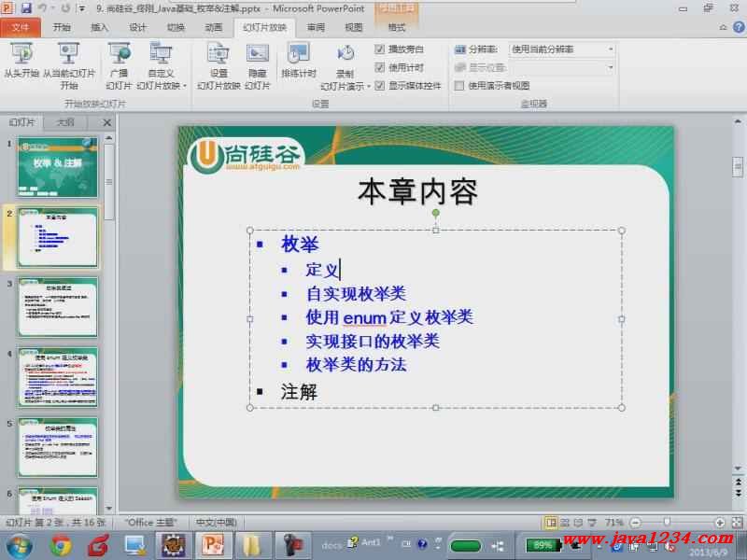Select the Outline (大纲) pane tab

coord(65,122)
